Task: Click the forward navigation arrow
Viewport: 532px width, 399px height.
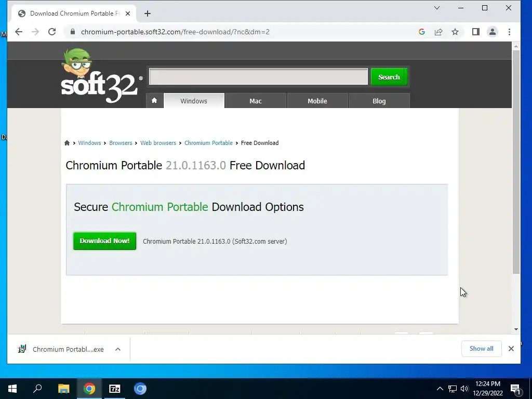Action: point(35,32)
